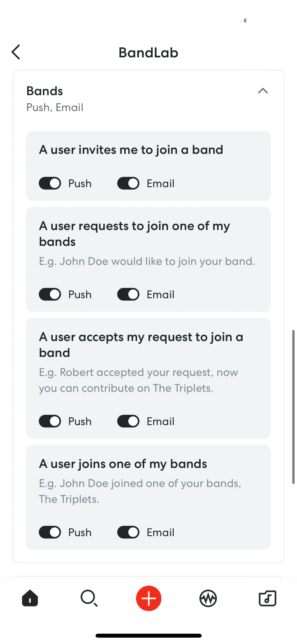
Task: Tap the 'A user joins one of my bands' heading
Action: [123, 464]
